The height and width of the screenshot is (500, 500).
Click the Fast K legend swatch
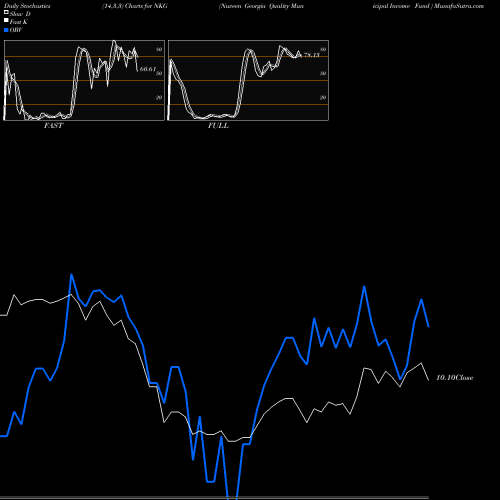[6, 21]
